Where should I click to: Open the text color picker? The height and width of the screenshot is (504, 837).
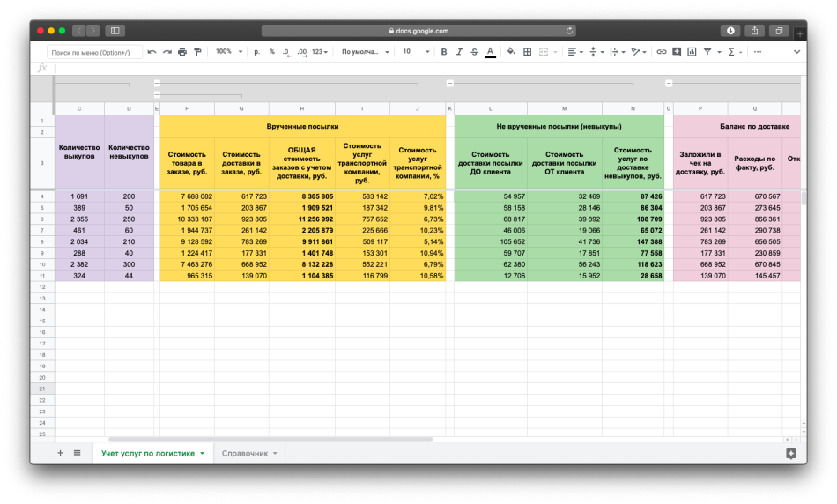click(x=490, y=52)
